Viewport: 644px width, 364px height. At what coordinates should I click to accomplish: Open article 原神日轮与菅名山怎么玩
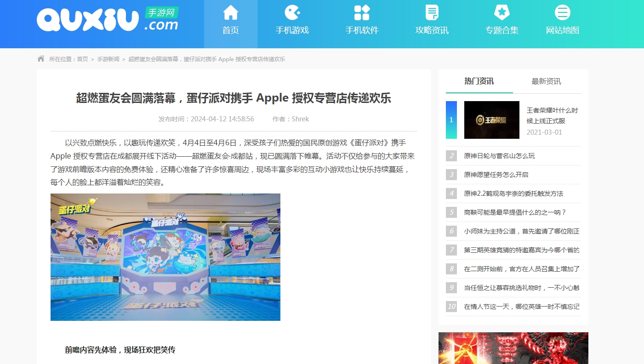coord(500,156)
